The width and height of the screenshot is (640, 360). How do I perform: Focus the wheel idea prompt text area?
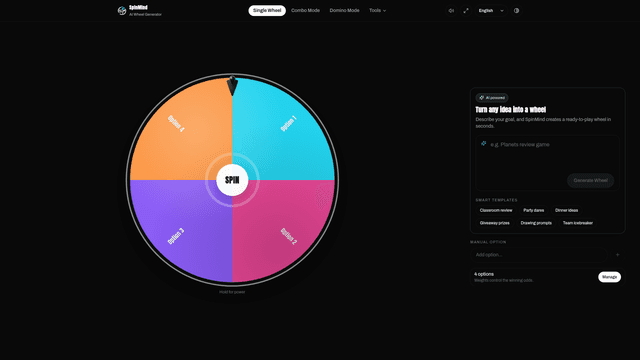(547, 163)
